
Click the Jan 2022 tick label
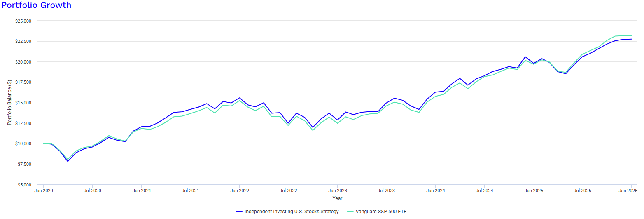click(x=239, y=191)
